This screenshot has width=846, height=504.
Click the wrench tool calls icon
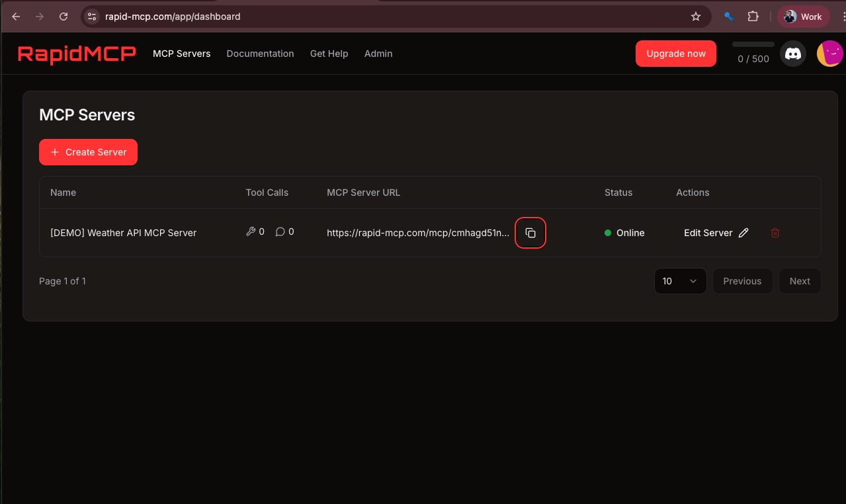pos(250,231)
